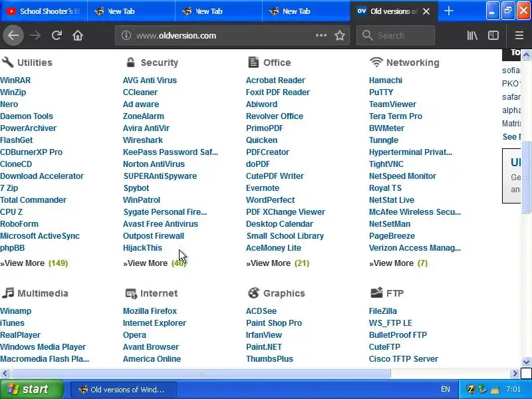Screen dimensions: 532x399
Task: Bookmark this page with the star
Action: pos(340,35)
